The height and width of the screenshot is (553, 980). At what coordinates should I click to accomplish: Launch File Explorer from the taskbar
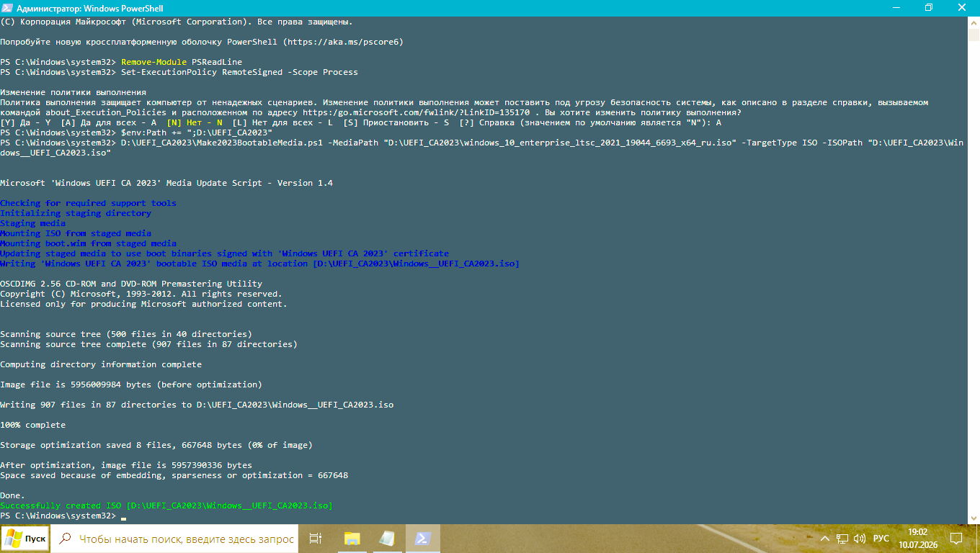click(x=352, y=539)
